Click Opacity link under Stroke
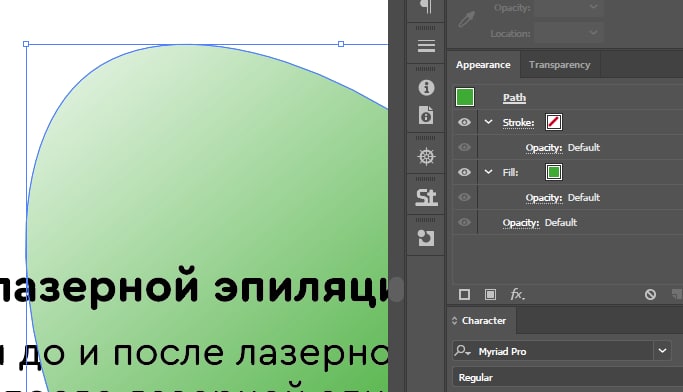This screenshot has width=683, height=392. tap(544, 148)
